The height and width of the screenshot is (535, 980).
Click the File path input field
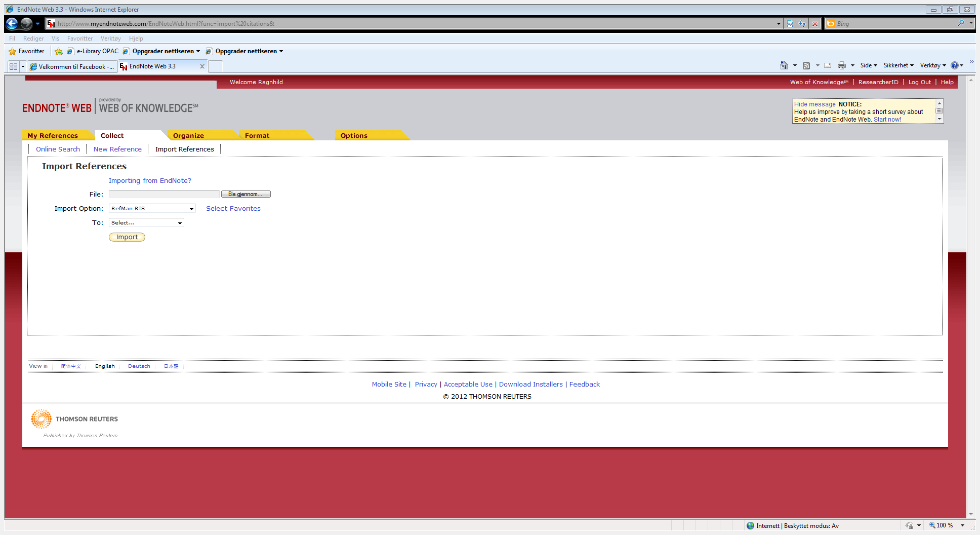point(164,195)
